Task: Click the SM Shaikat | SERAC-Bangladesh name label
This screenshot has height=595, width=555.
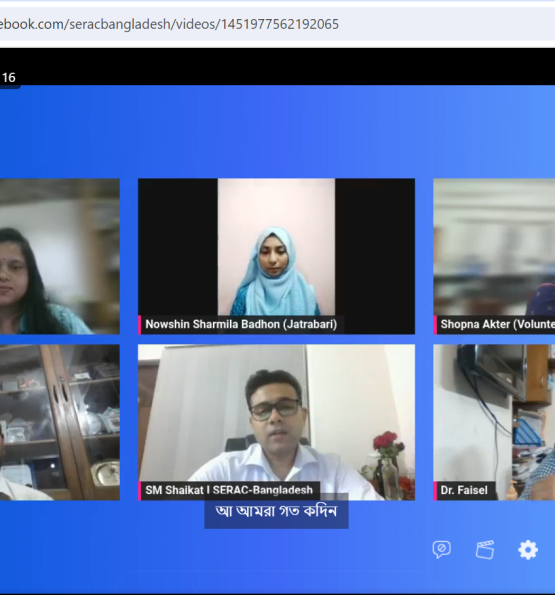Action: [x=229, y=490]
